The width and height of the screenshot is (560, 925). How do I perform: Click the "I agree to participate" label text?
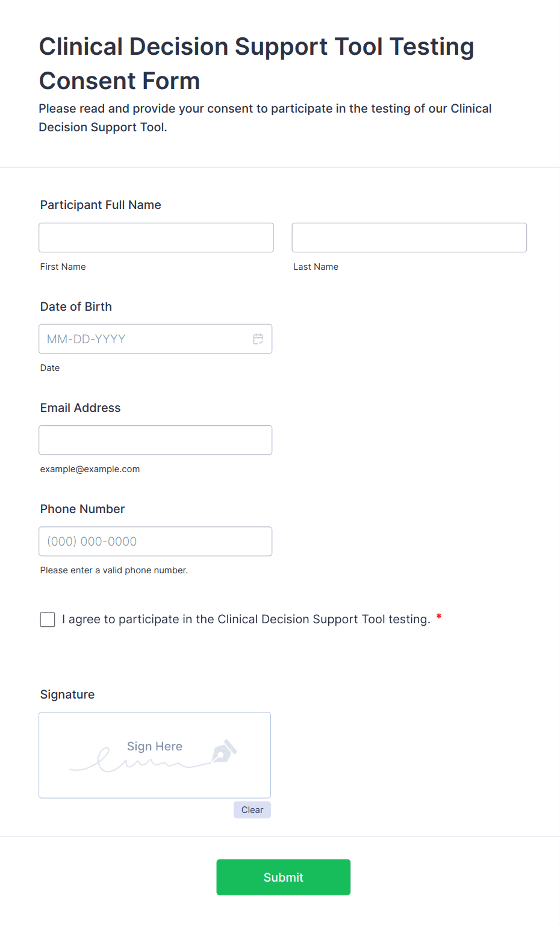pyautogui.click(x=246, y=619)
